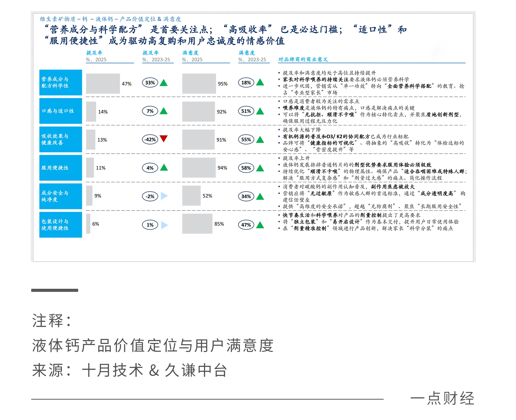Click the green triangle beside the 7% oval

click(x=164, y=111)
